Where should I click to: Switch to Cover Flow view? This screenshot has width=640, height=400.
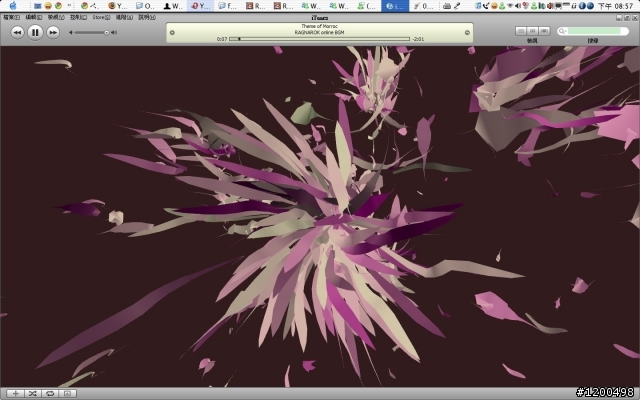click(544, 31)
